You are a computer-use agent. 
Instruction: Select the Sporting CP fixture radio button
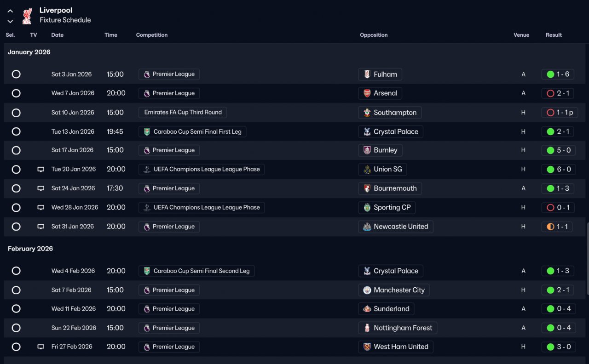(x=16, y=208)
